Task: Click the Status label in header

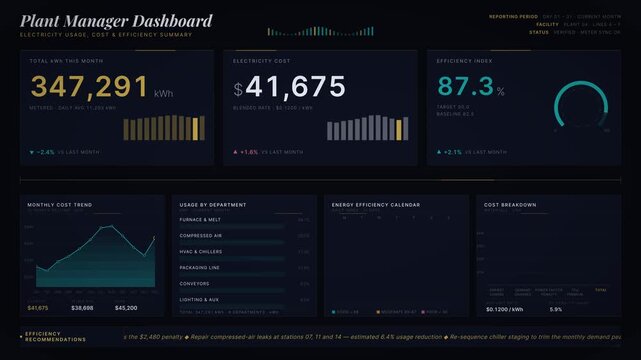Action: (x=539, y=32)
